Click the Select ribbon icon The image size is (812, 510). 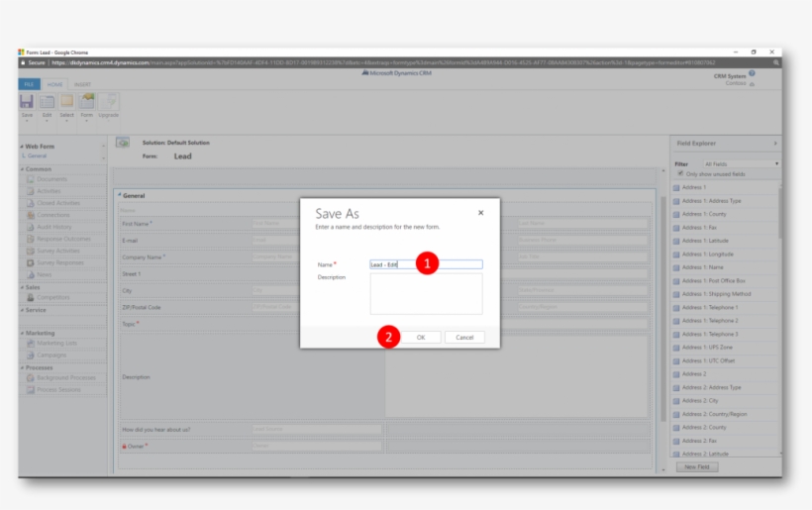coord(66,101)
